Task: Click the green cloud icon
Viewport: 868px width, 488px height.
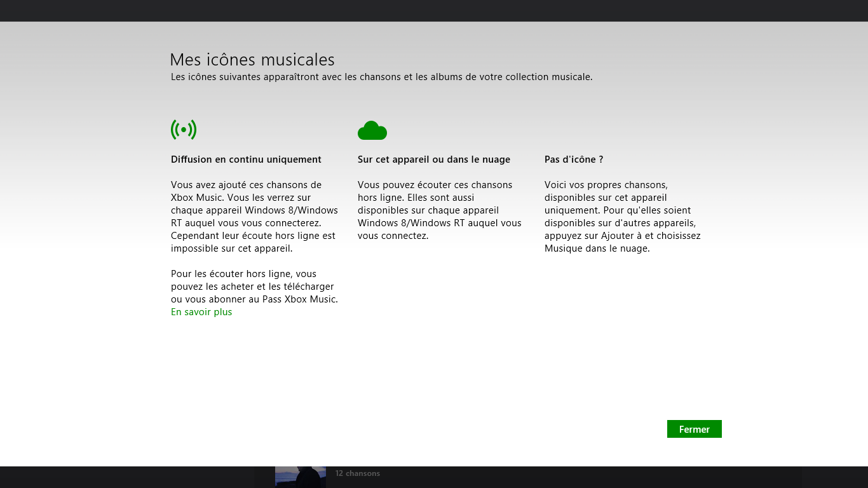Action: coord(372,130)
